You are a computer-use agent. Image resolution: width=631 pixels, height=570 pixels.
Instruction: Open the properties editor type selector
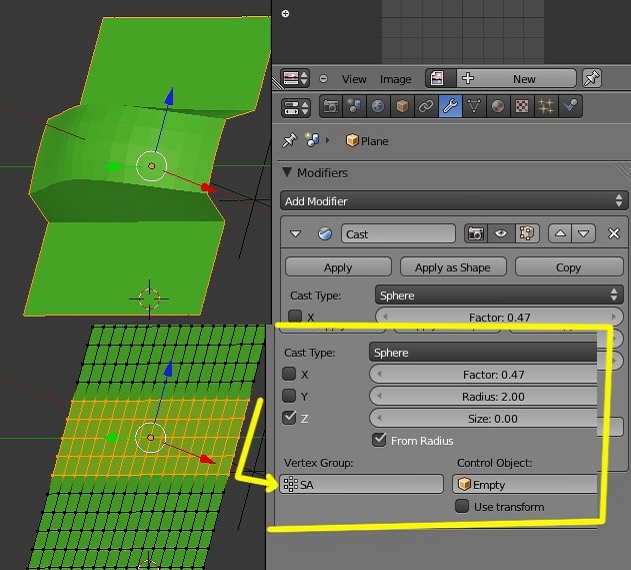pos(295,108)
